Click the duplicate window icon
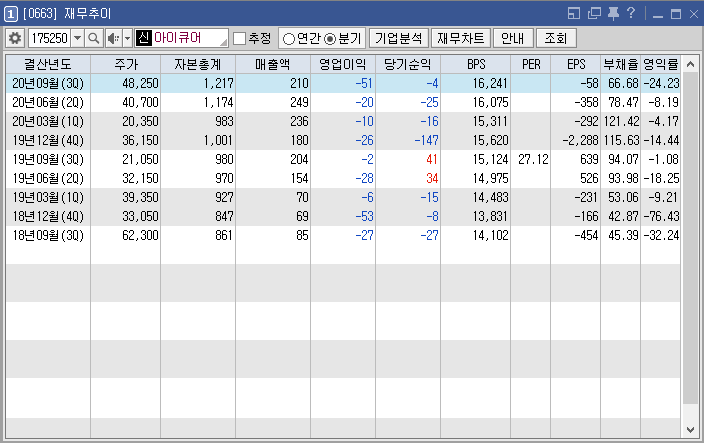The height and width of the screenshot is (443, 704). pos(594,13)
